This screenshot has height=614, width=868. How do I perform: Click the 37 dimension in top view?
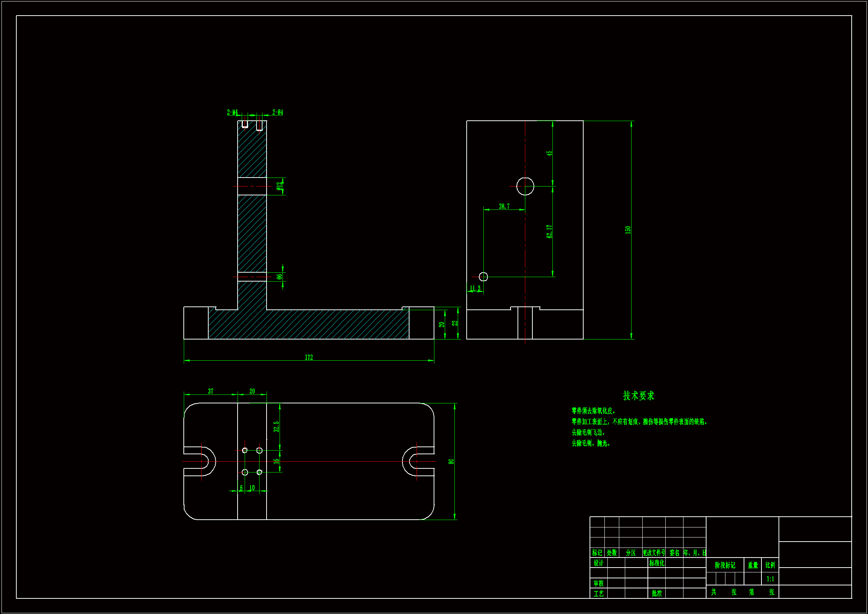pyautogui.click(x=211, y=391)
